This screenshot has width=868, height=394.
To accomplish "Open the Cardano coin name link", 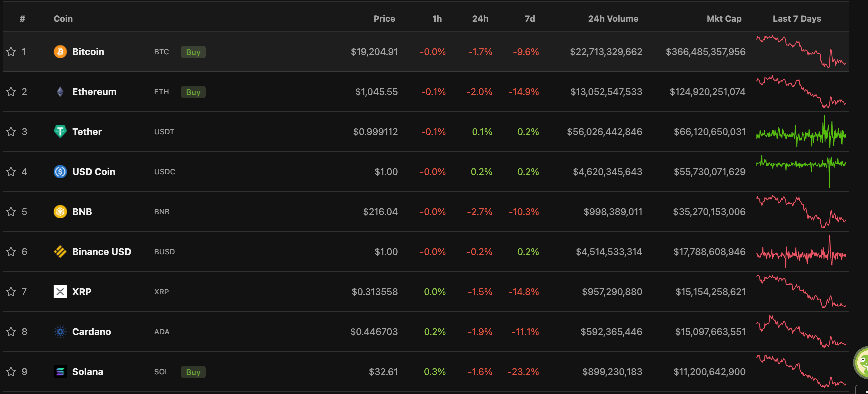I will click(x=91, y=332).
